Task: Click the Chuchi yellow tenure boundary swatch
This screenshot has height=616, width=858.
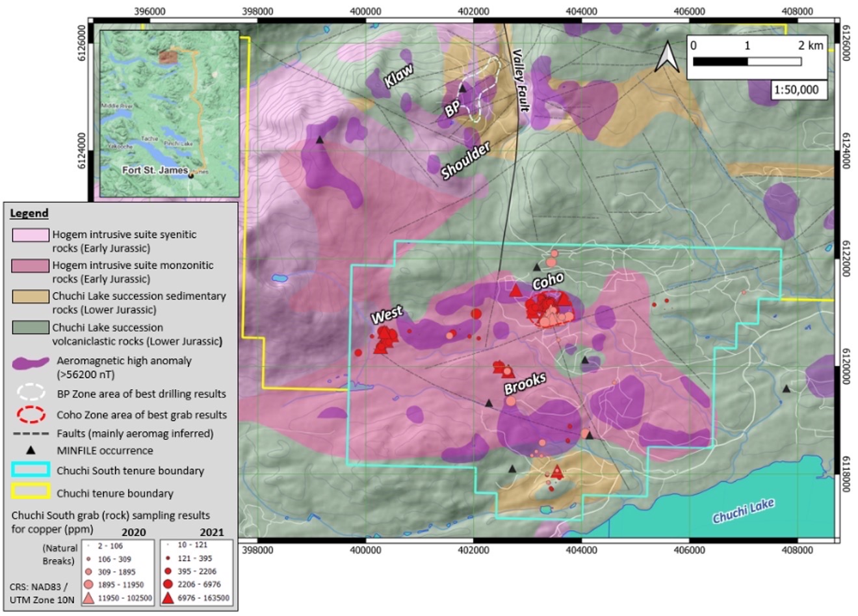Action: coord(30,492)
